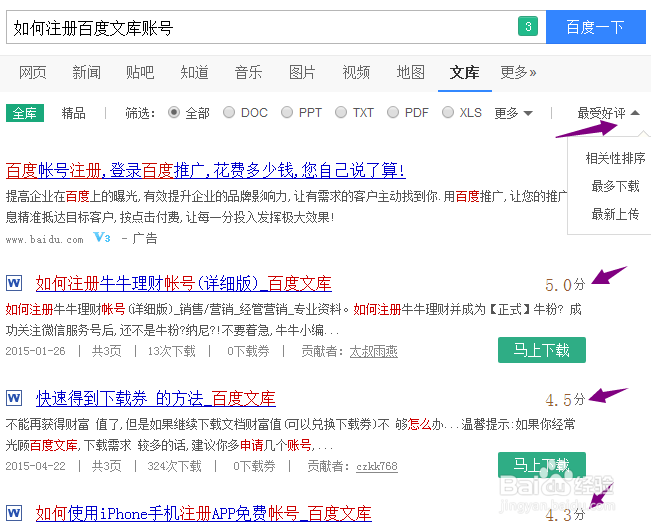Choose 最新上传 from sort menu
The height and width of the screenshot is (528, 651).
click(x=615, y=214)
